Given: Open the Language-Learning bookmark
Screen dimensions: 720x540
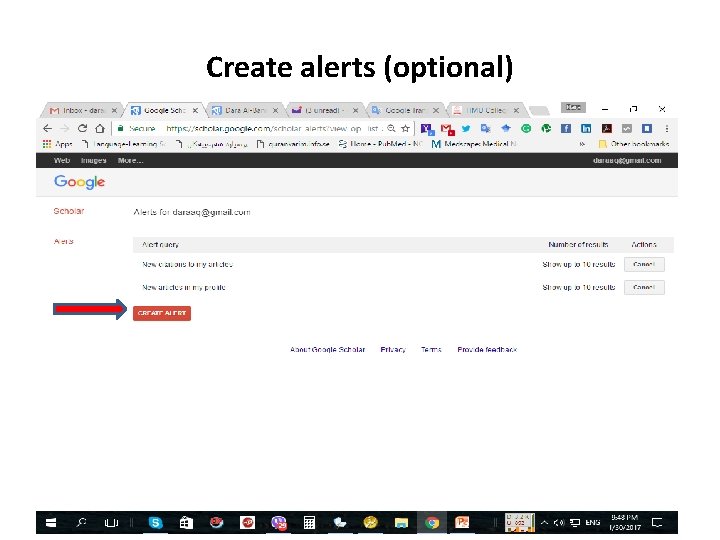Looking at the screenshot, I should (x=124, y=144).
